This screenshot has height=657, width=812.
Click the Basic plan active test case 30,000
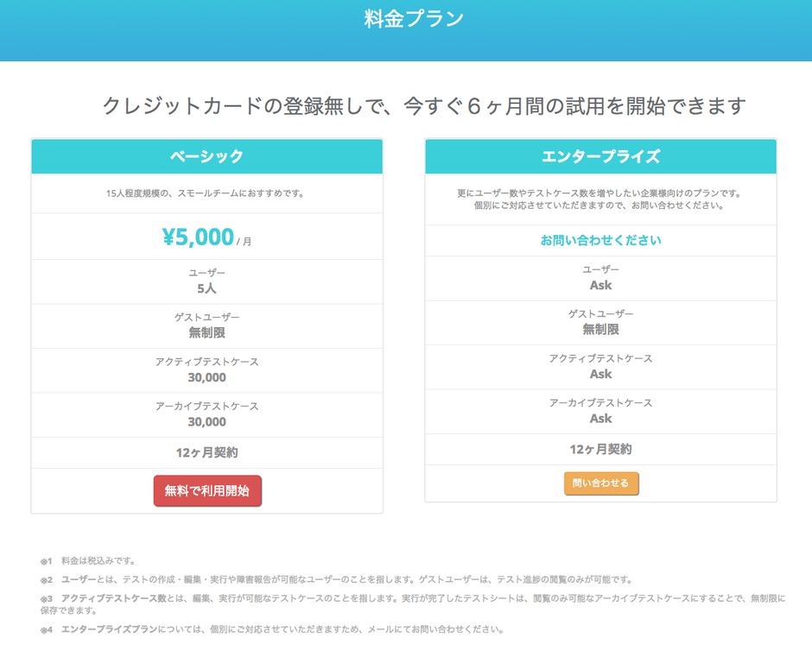(206, 377)
